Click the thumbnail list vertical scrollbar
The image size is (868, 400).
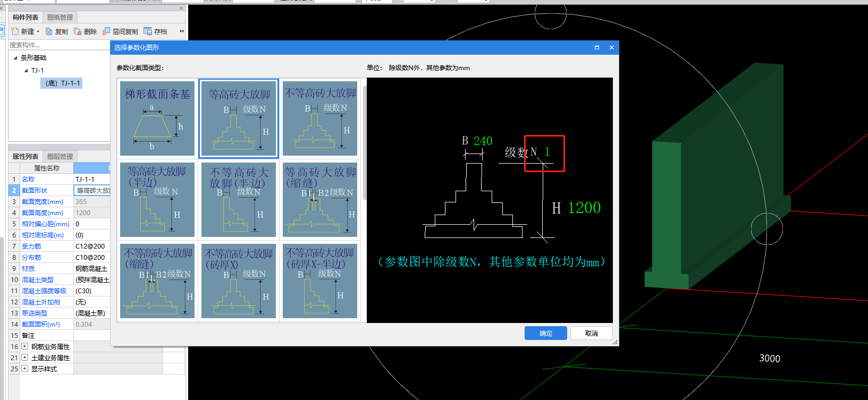pyautogui.click(x=364, y=143)
